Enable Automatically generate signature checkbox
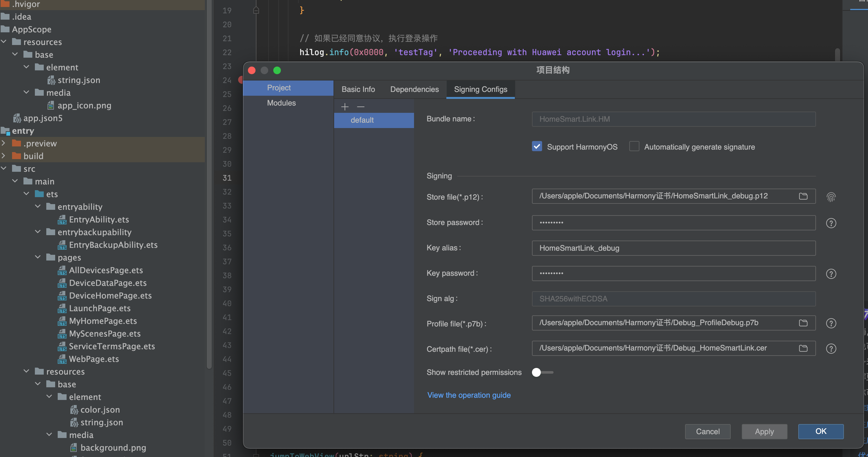The width and height of the screenshot is (868, 457). 634,146
